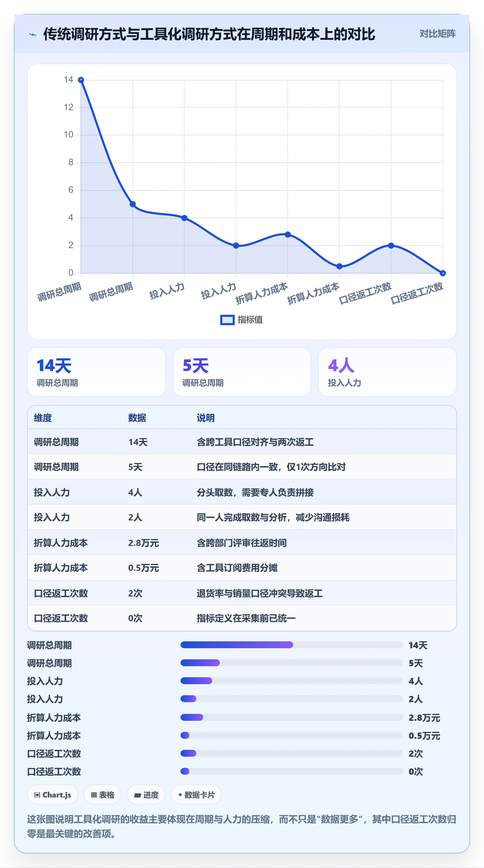The width and height of the screenshot is (484, 868).
Task: Select the chart data point at value 14
Action: pos(81,80)
